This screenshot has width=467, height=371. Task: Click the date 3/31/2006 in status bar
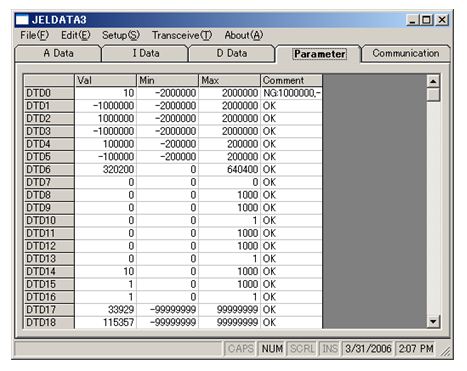[368, 349]
